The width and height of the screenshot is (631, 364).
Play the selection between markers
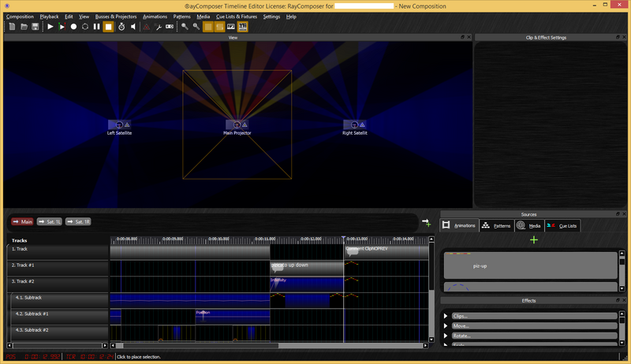coord(62,27)
